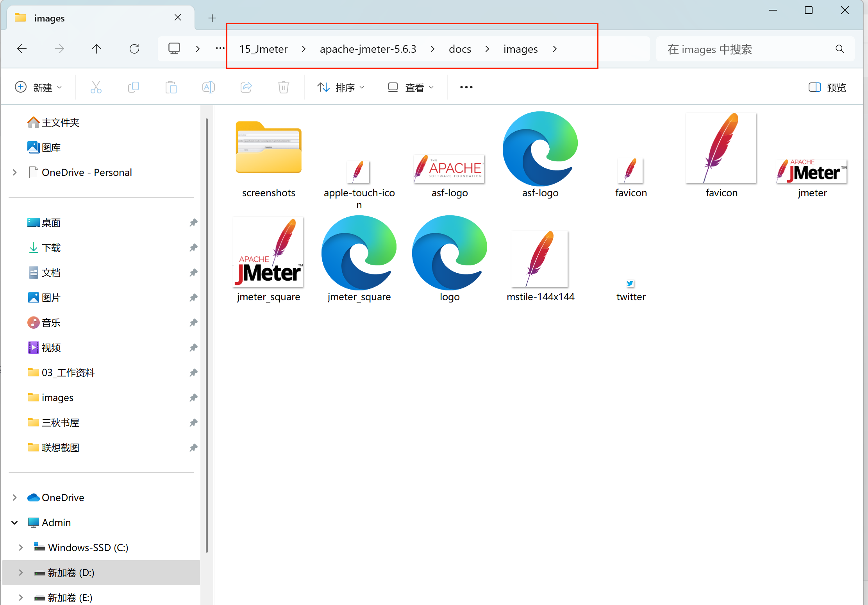
Task: Select the asf-logo Edge file
Action: (540, 155)
